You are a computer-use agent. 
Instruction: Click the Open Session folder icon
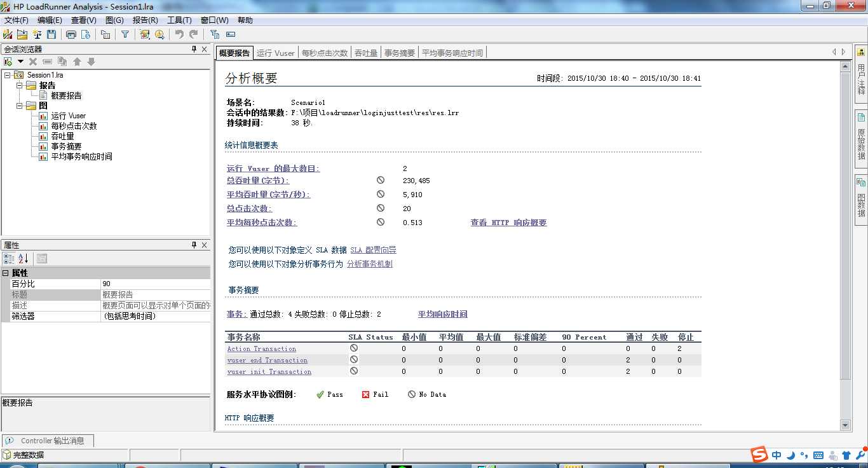[x=22, y=34]
